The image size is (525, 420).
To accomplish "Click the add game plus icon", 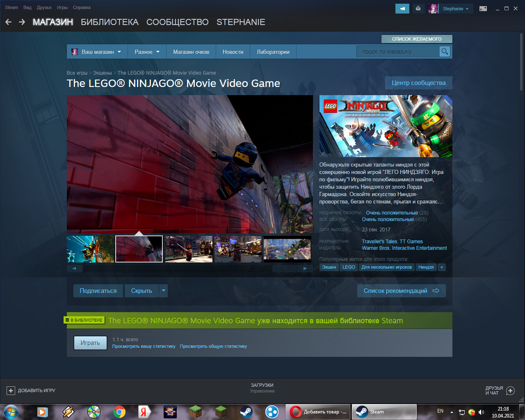I will click(11, 390).
